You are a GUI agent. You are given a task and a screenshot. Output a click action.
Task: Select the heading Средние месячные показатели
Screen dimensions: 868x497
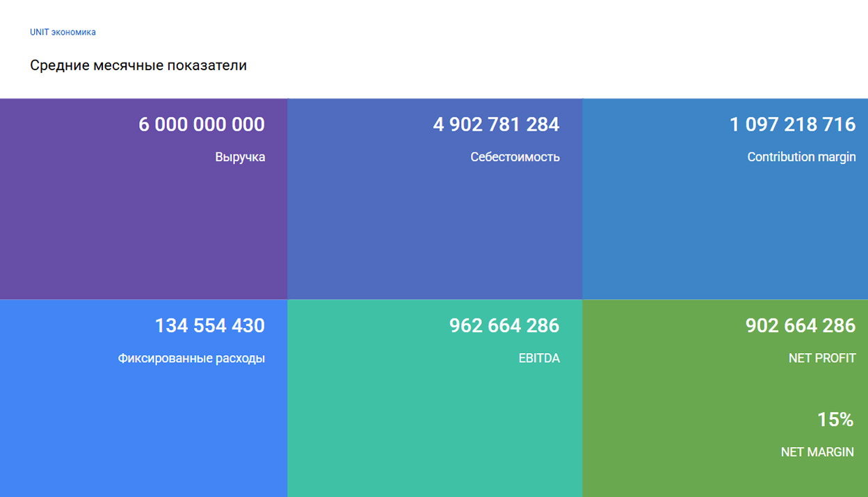click(x=138, y=65)
